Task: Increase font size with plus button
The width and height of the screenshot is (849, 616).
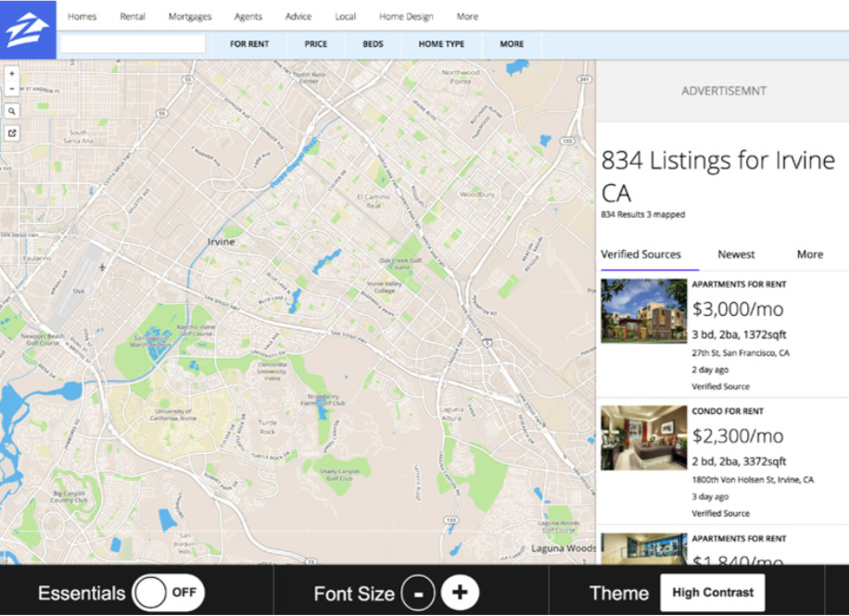Action: click(x=460, y=593)
